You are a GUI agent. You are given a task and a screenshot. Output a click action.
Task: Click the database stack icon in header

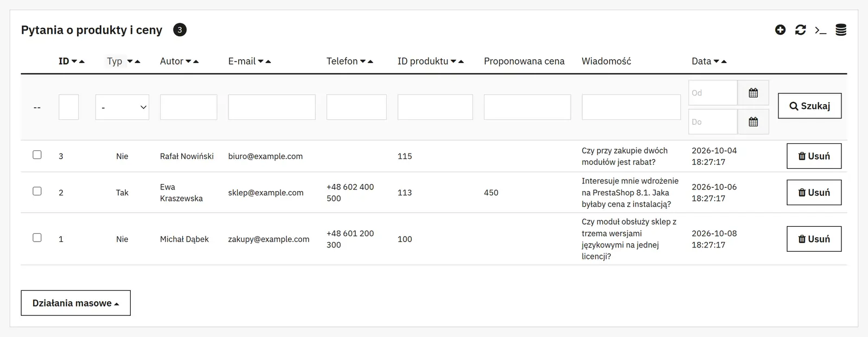pos(841,30)
